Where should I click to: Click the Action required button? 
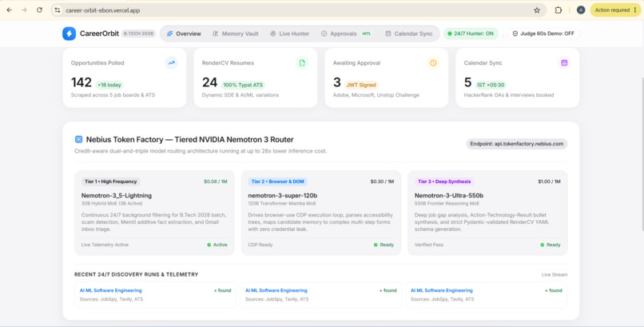click(616, 10)
